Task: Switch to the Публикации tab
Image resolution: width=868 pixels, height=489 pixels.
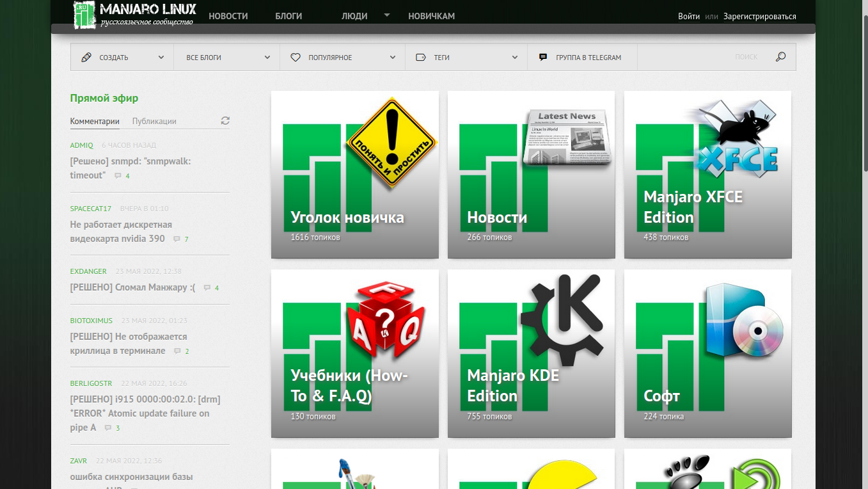Action: pyautogui.click(x=154, y=121)
